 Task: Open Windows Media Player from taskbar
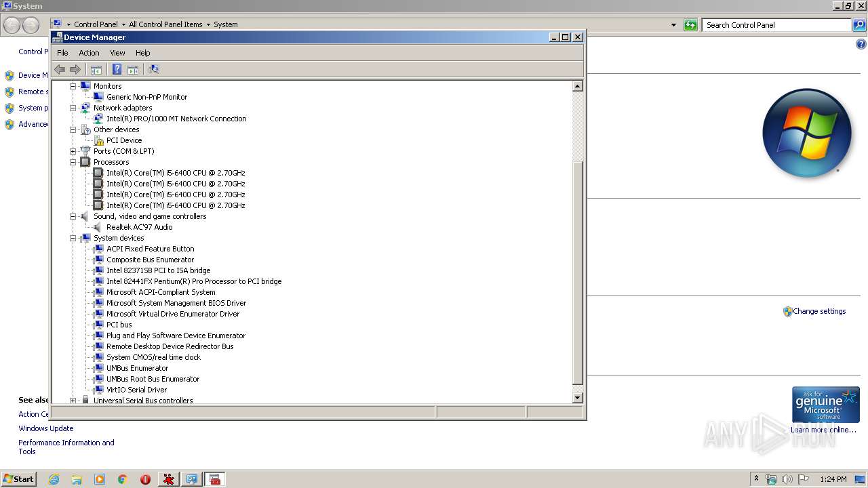(x=100, y=479)
